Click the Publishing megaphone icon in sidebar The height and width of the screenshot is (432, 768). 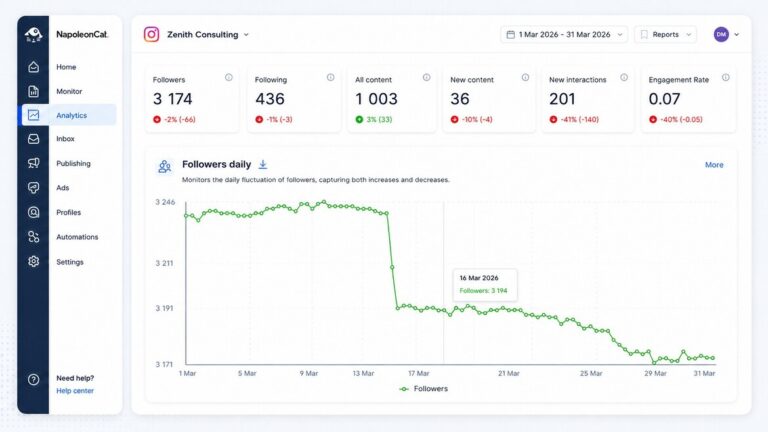click(x=33, y=163)
